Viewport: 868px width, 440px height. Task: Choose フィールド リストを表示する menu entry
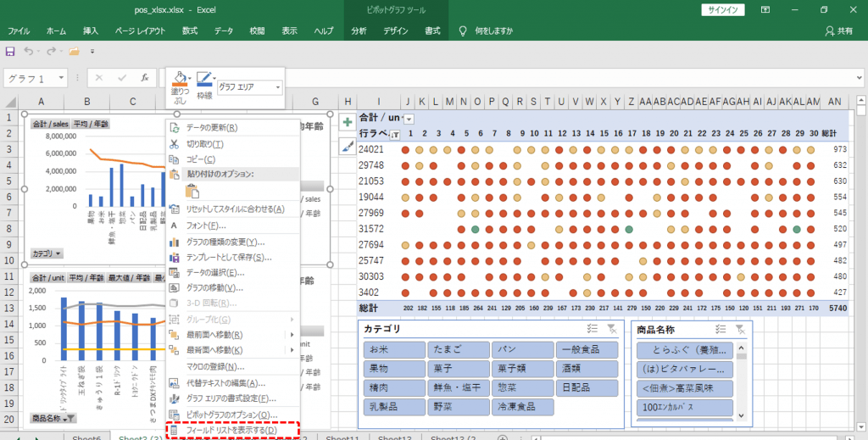point(232,430)
